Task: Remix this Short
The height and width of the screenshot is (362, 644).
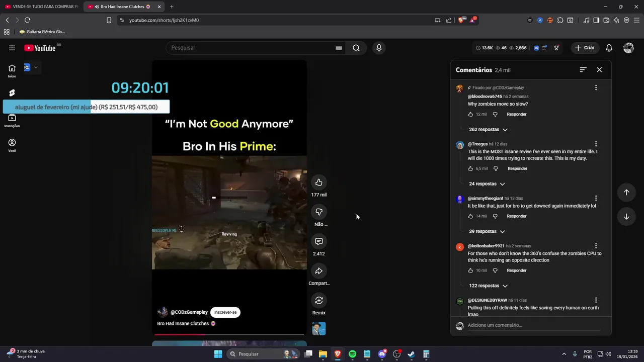Action: pyautogui.click(x=319, y=301)
